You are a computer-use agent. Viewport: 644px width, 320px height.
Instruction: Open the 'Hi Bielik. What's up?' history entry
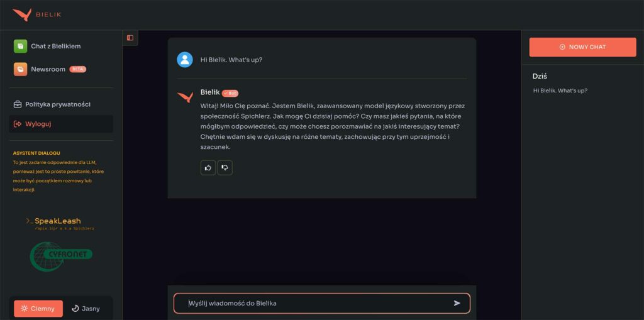tap(560, 91)
